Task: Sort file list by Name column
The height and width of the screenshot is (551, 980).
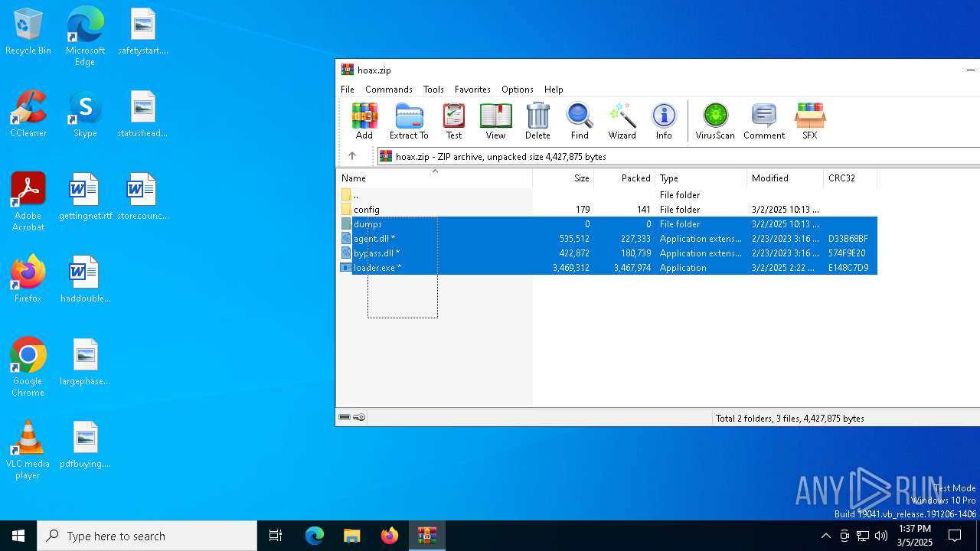Action: [434, 178]
